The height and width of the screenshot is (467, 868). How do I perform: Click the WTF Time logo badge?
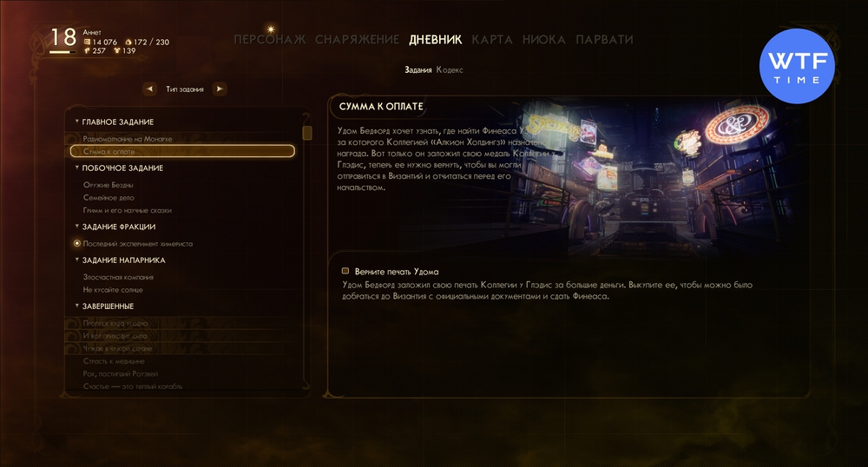click(x=797, y=66)
